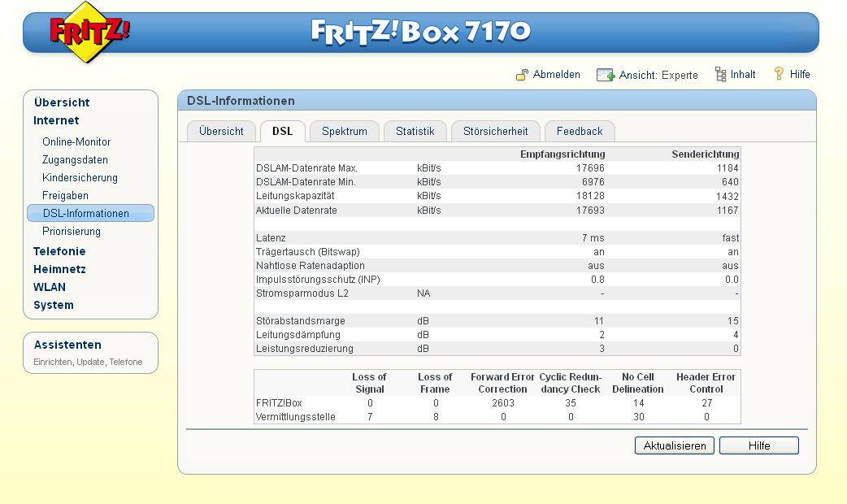Toggle the view via the Ansicht: Experte link
This screenshot has height=504, width=847.
(658, 75)
